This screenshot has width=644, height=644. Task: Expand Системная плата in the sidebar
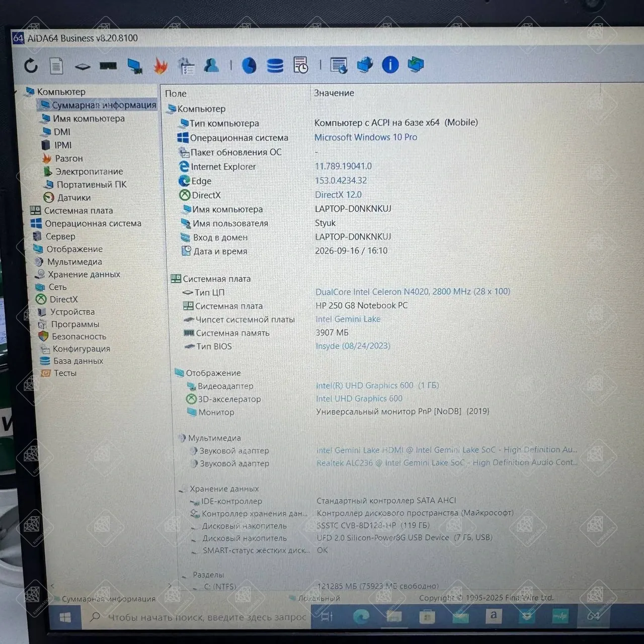pos(78,211)
